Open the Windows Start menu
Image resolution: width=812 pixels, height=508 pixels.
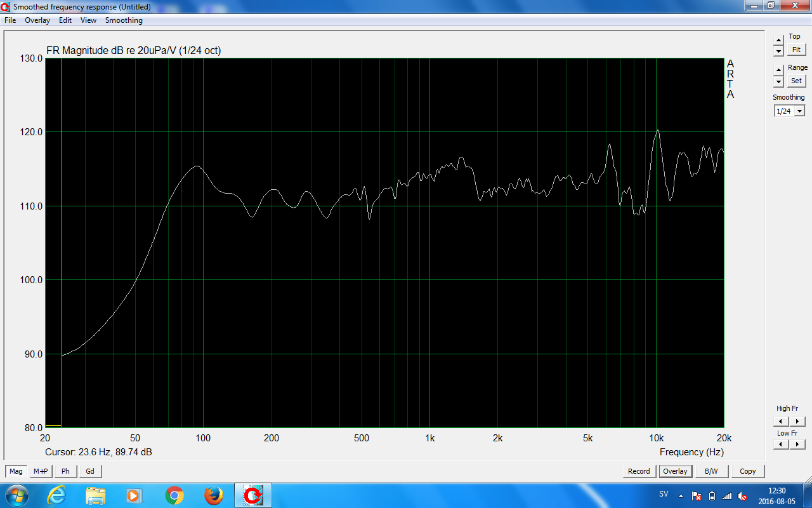click(x=16, y=495)
